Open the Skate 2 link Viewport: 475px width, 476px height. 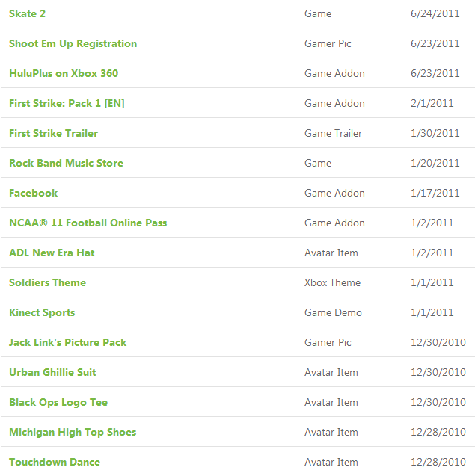28,13
